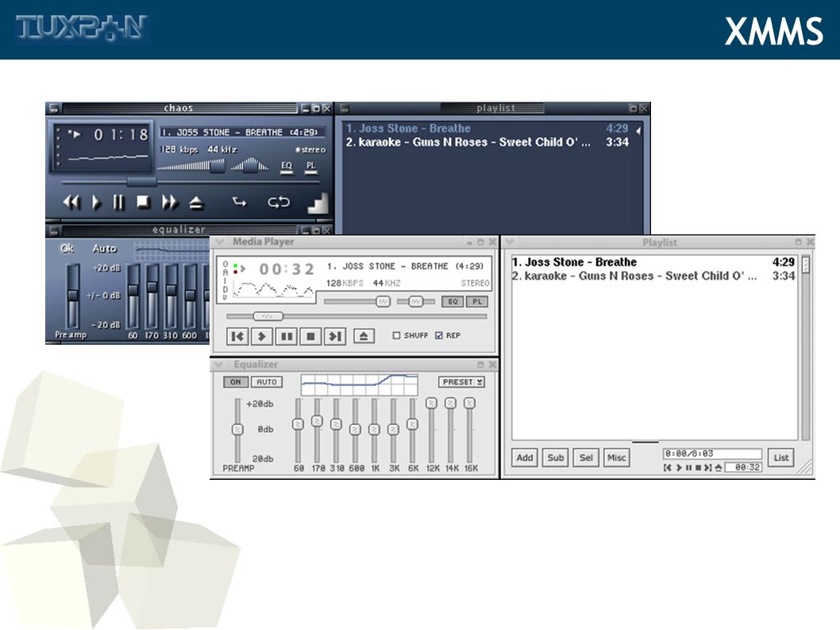The width and height of the screenshot is (840, 630).
Task: Open light Equalizer title menu arrow
Action: [218, 365]
